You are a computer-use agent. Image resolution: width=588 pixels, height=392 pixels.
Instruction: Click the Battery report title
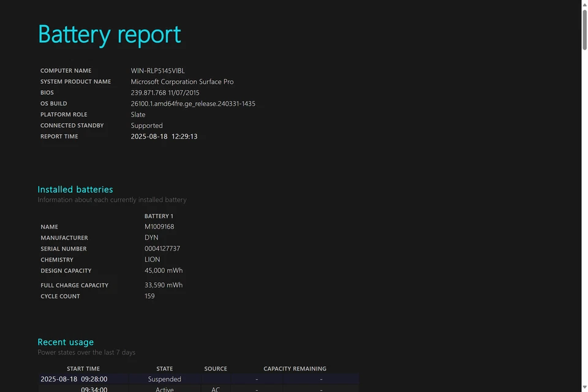pyautogui.click(x=110, y=34)
